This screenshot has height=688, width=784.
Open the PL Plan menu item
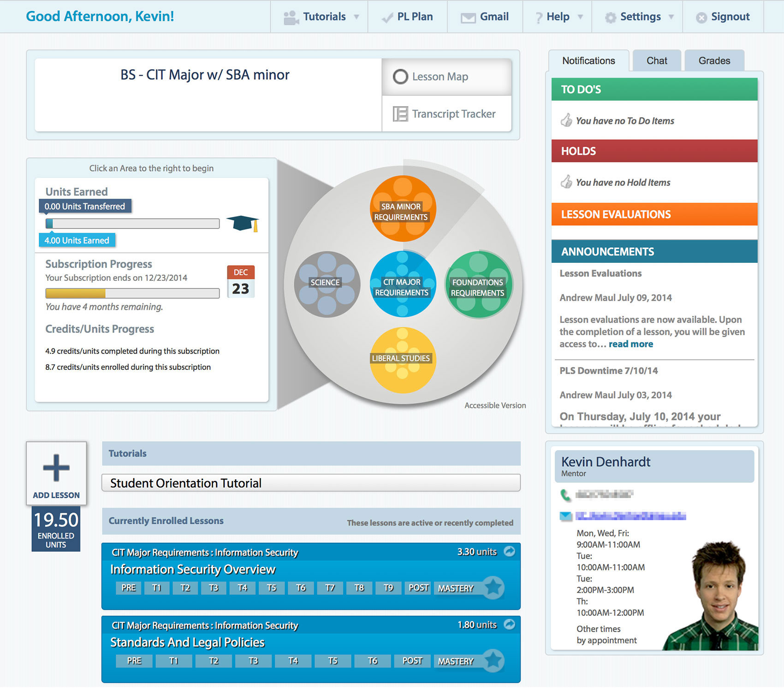click(408, 17)
